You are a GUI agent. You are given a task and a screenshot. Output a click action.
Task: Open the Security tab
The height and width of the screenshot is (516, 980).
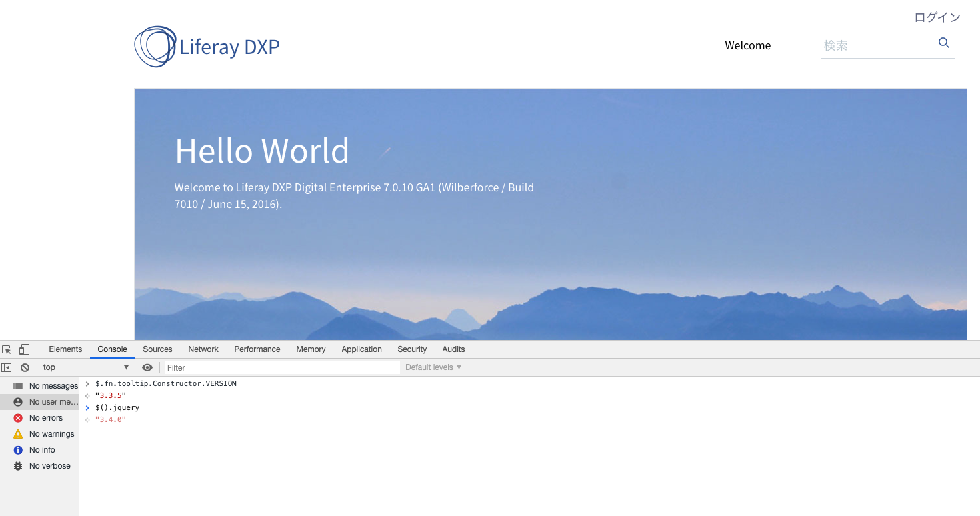(412, 349)
